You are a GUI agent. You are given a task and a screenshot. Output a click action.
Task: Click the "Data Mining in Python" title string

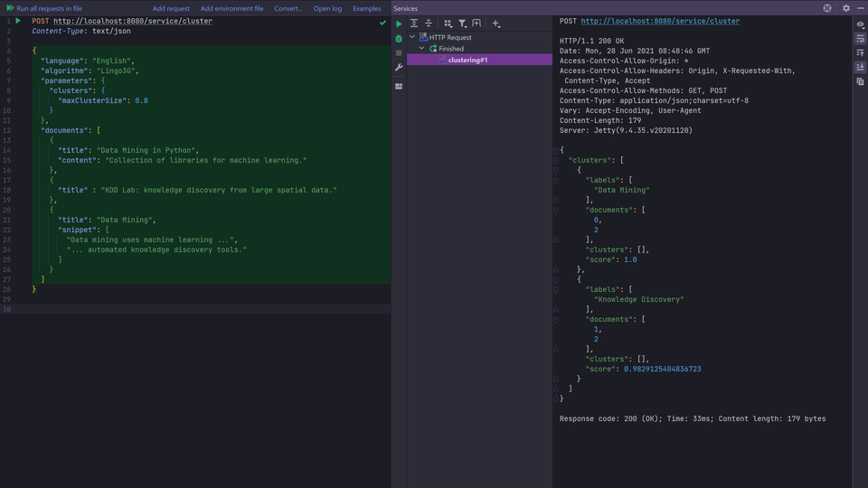146,151
